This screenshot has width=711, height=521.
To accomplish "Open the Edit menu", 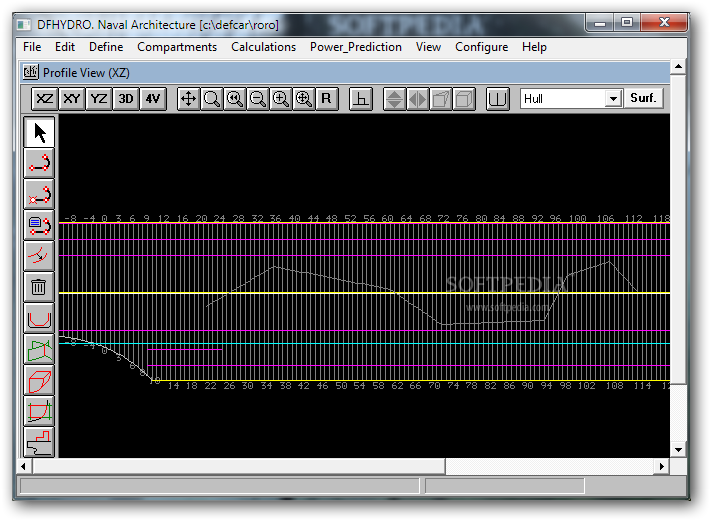I will pyautogui.click(x=65, y=47).
